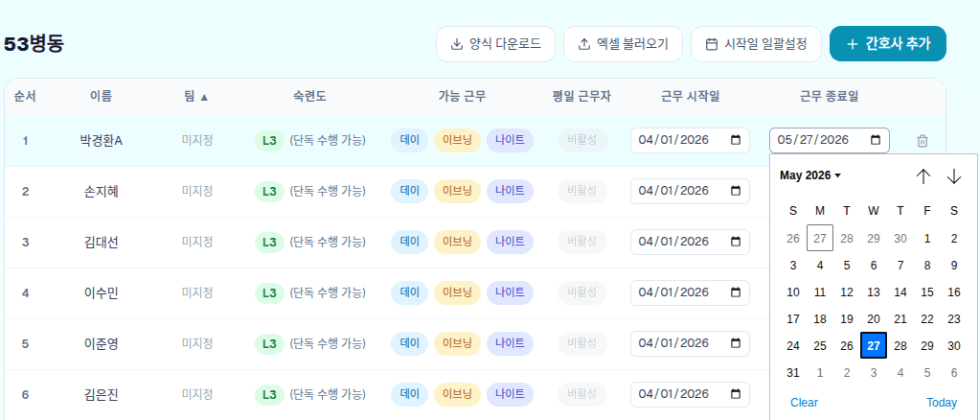Screen dimensions: 980x420
Task: Click the 53병동 ward title
Action: pos(34,44)
